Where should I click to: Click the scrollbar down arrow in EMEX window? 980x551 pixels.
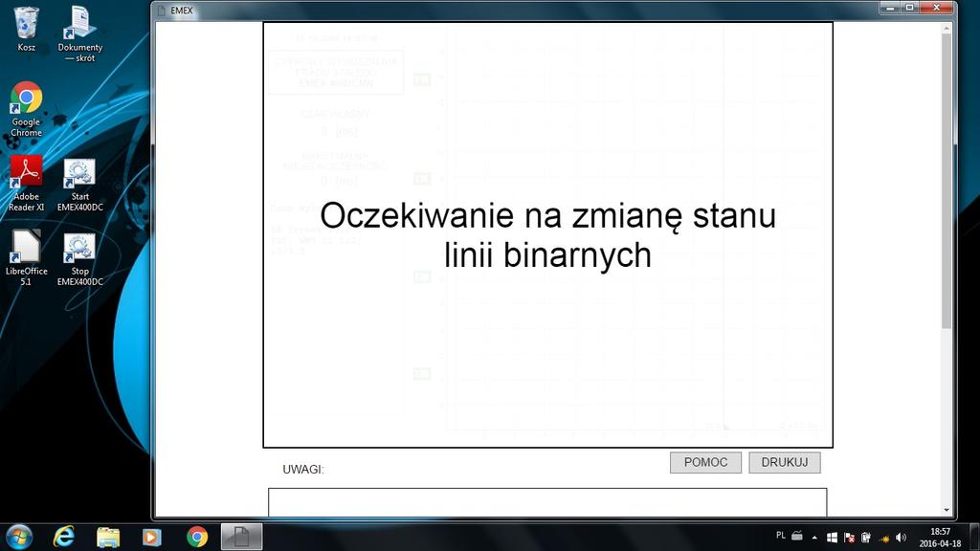pos(947,511)
